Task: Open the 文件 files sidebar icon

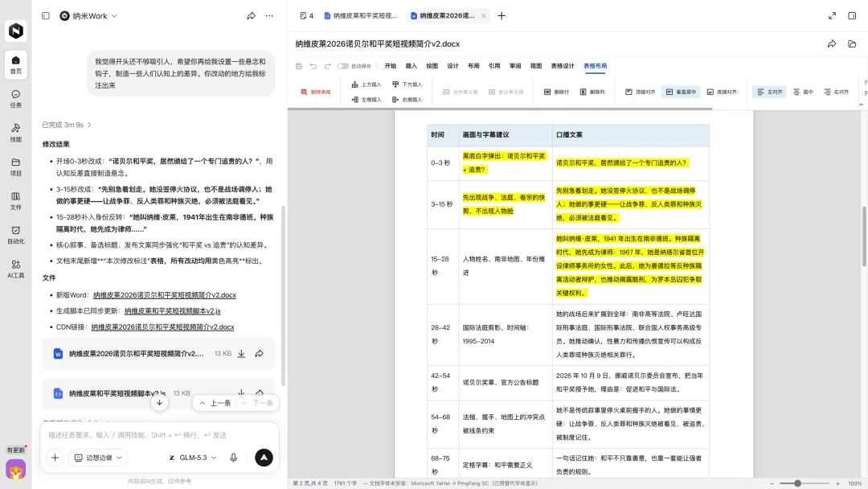Action: pos(16,200)
